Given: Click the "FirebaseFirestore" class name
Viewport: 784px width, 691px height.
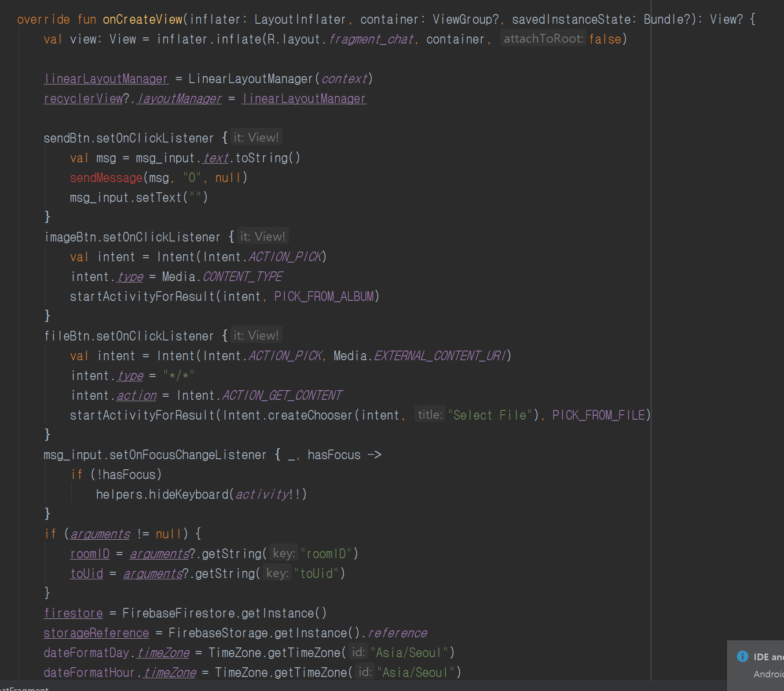Looking at the screenshot, I should pyautogui.click(x=179, y=613).
